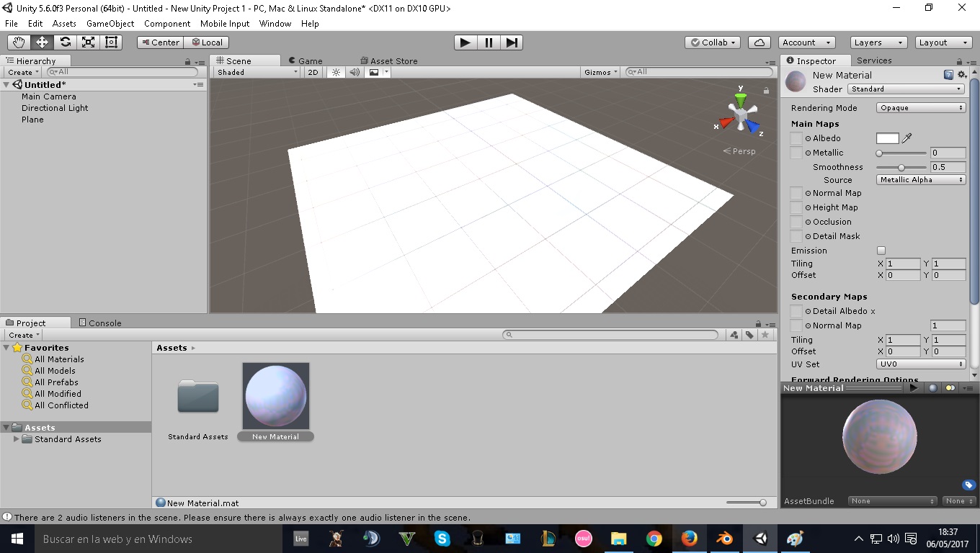The image size is (980, 553).
Task: Open the Component menu
Action: (x=167, y=24)
